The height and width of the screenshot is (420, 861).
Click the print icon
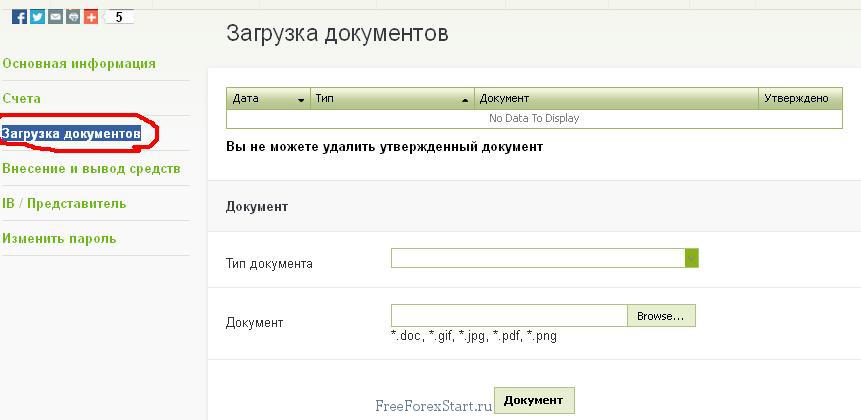point(73,17)
